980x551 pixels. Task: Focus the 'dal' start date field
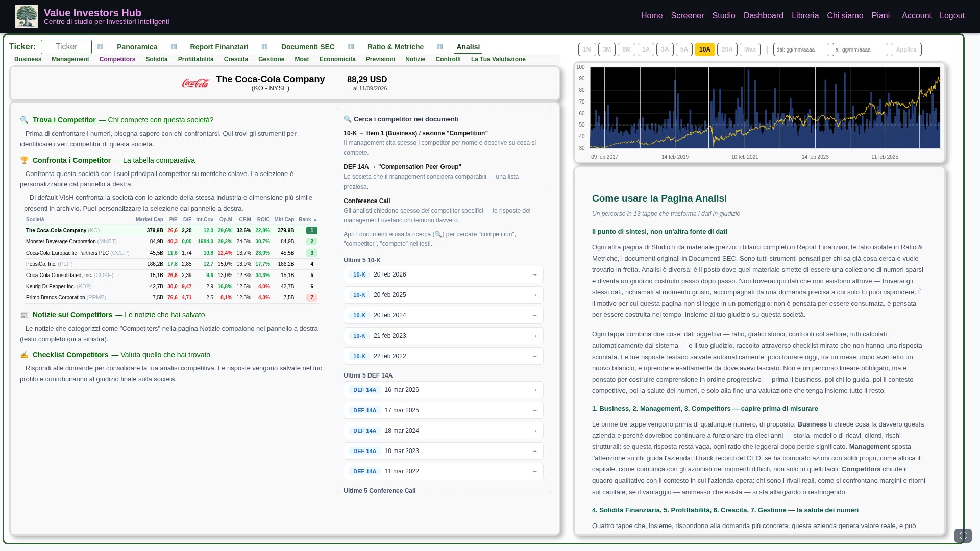(801, 49)
